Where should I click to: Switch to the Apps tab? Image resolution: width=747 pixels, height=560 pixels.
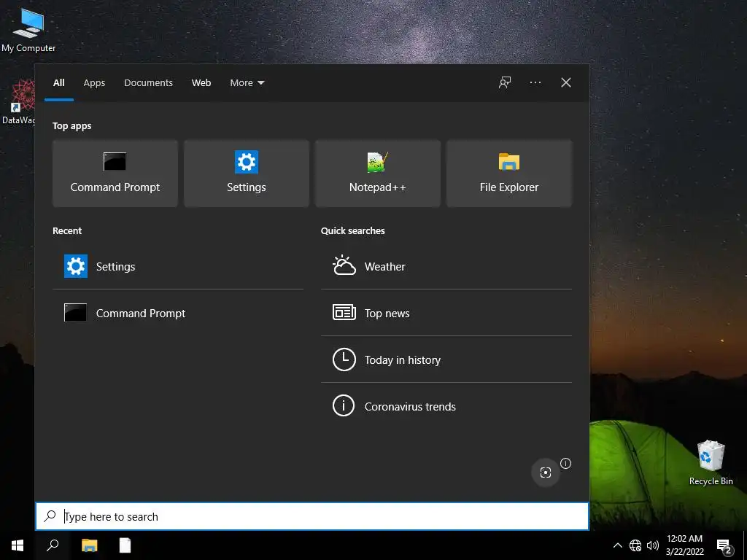94,83
